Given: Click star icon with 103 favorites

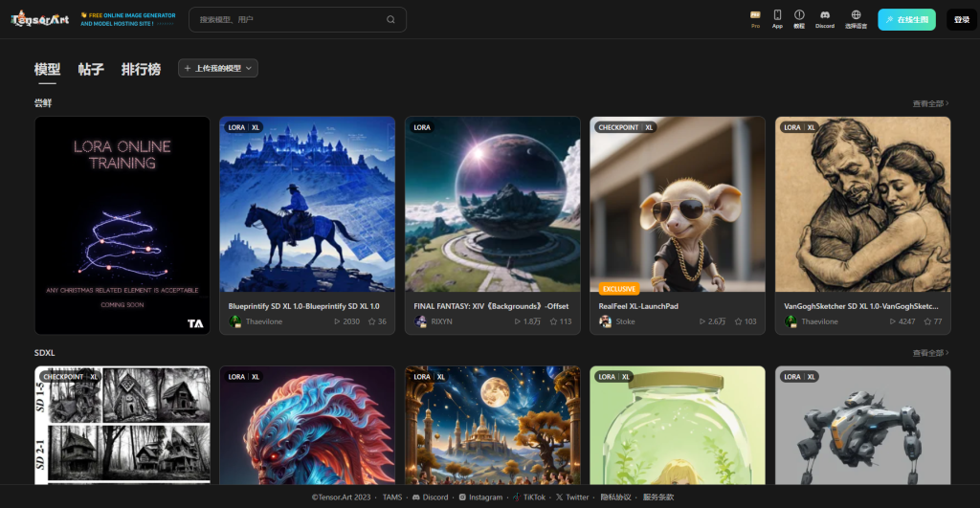Looking at the screenshot, I should click(738, 321).
